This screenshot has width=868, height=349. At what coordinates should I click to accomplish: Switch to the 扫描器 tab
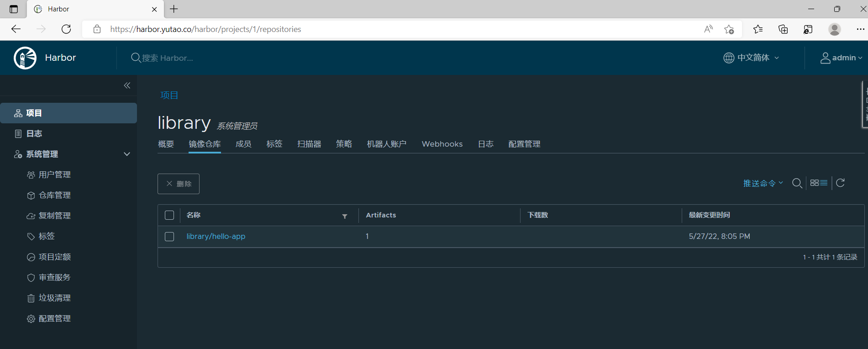309,144
